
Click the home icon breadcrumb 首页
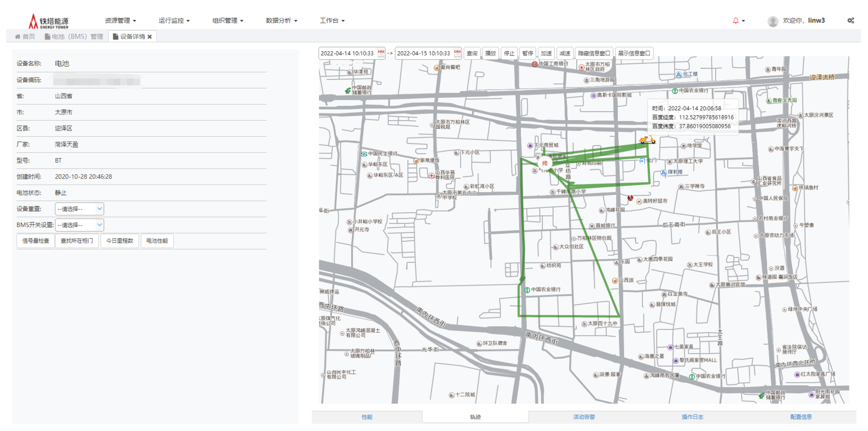point(25,37)
